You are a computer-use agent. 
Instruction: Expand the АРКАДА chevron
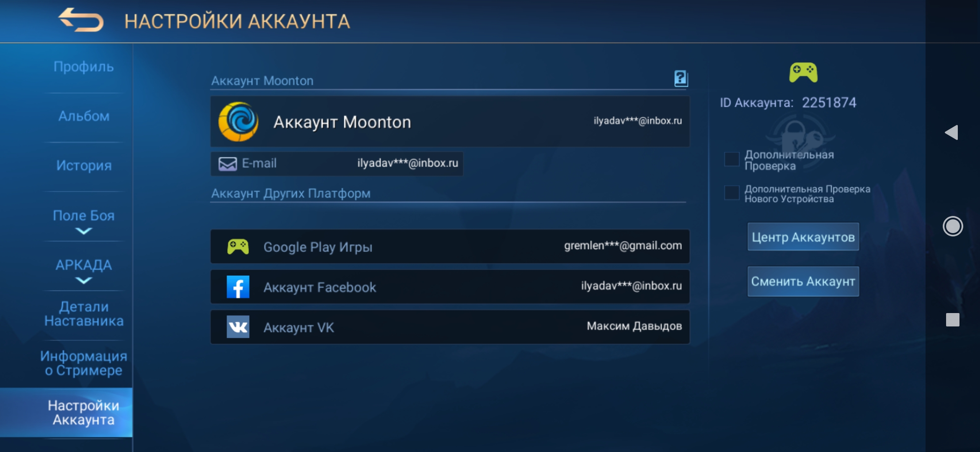(x=84, y=280)
